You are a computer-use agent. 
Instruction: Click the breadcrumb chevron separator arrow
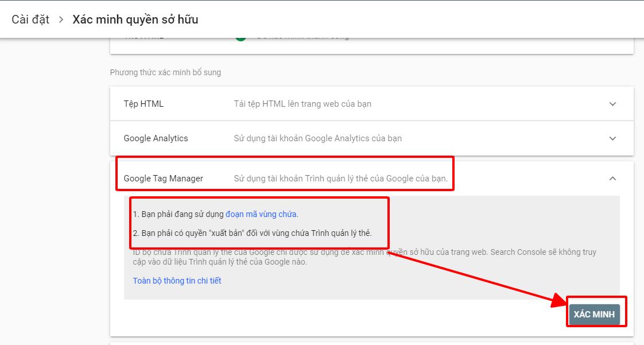click(x=61, y=20)
